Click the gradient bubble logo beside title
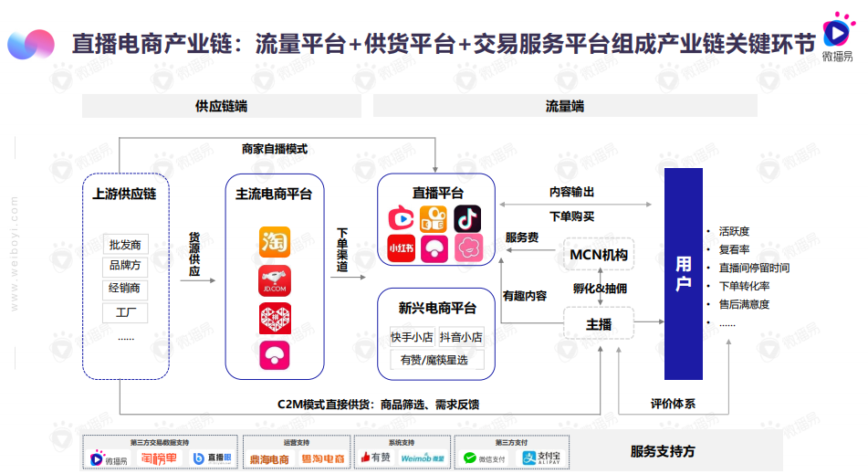This screenshot has width=868, height=474. coord(31,45)
